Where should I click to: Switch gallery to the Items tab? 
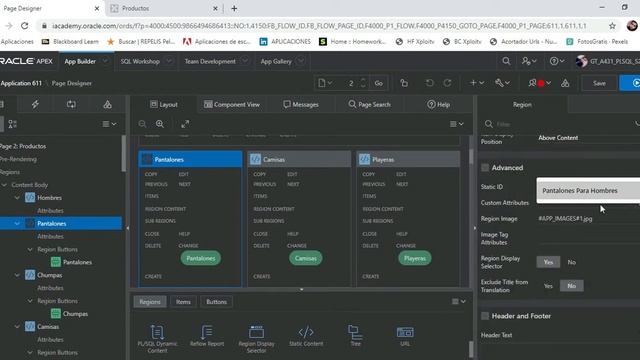coord(183,302)
